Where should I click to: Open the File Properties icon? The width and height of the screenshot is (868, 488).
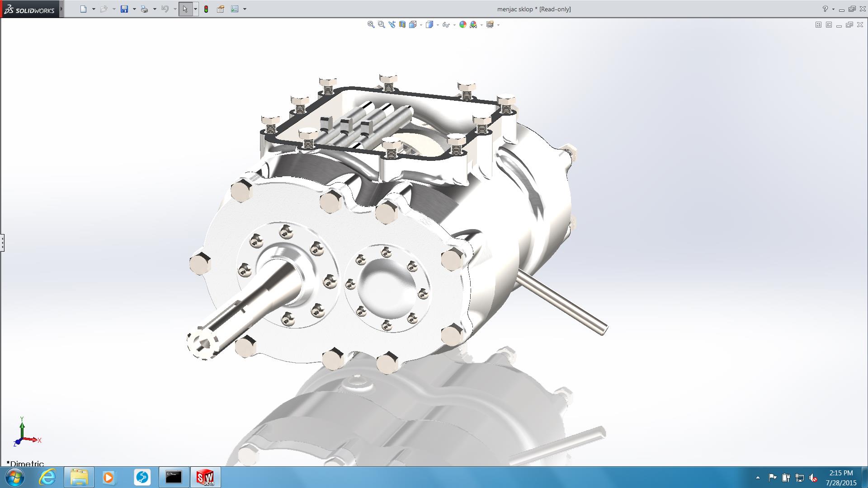pyautogui.click(x=221, y=9)
